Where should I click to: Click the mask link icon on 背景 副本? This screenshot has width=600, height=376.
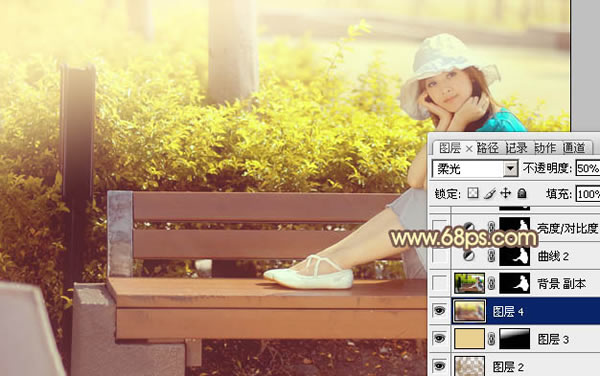(492, 283)
